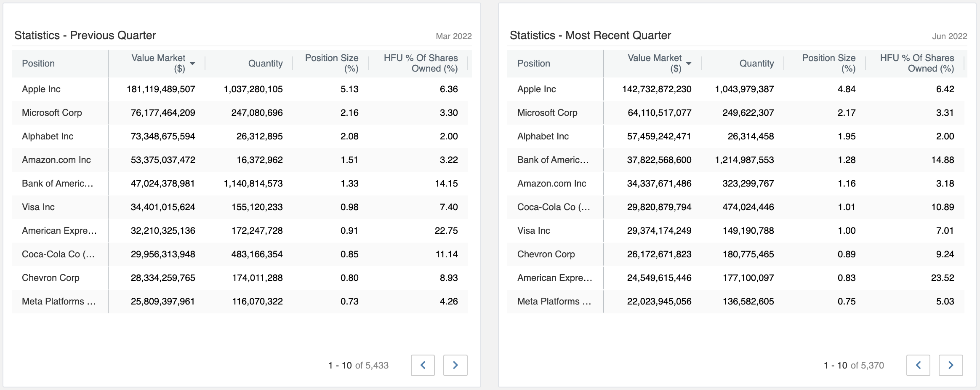Screen dimensions: 980x390
Task: Click the 1 - 10 of 5,370 page count
Action: pyautogui.click(x=854, y=366)
